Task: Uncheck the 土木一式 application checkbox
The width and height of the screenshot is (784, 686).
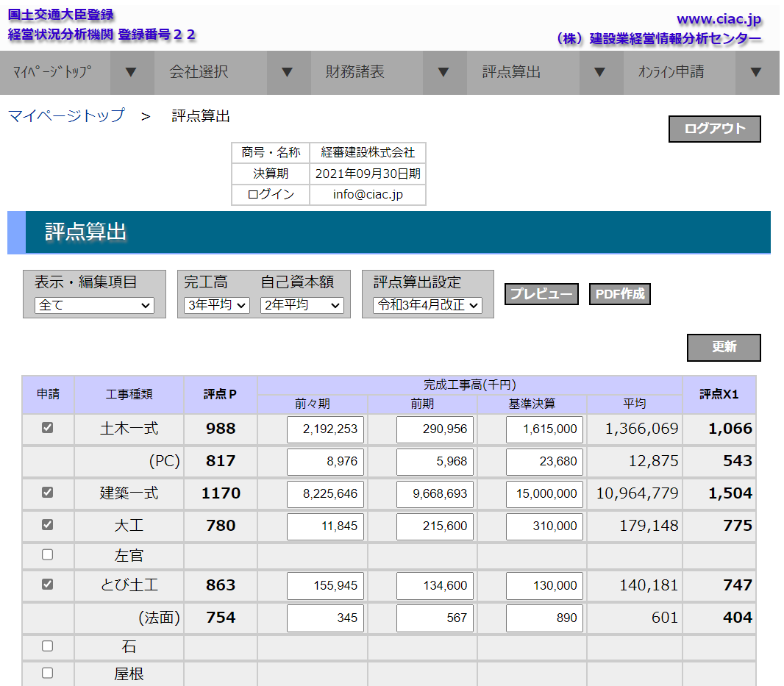Action: coord(48,428)
